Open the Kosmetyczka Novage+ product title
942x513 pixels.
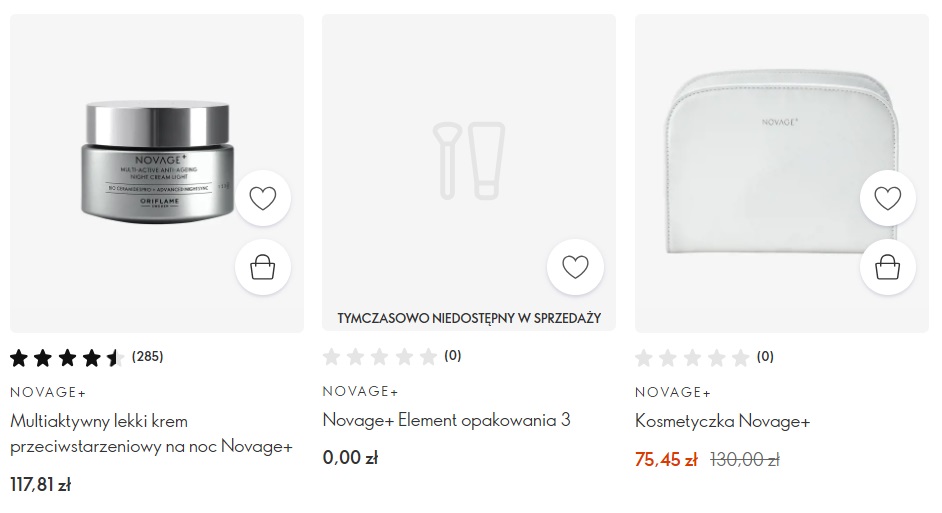point(722,421)
